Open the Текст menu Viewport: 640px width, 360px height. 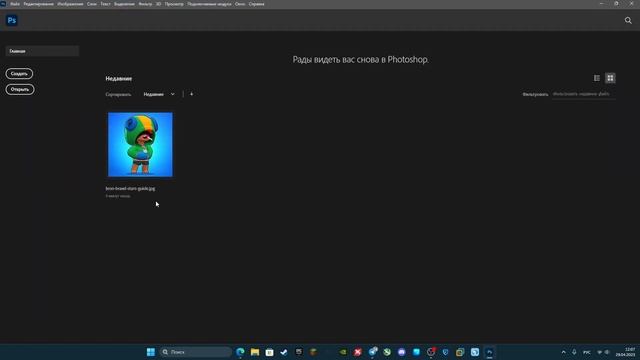[105, 4]
